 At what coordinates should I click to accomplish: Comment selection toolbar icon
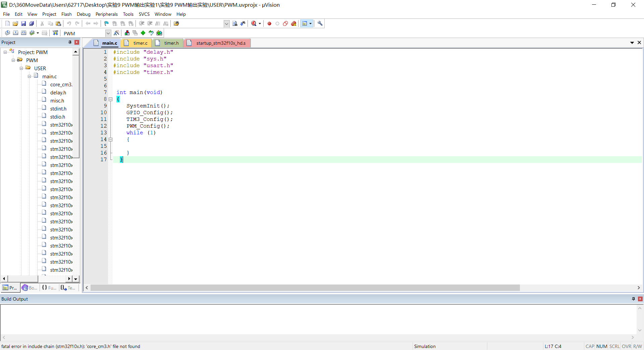pos(158,24)
